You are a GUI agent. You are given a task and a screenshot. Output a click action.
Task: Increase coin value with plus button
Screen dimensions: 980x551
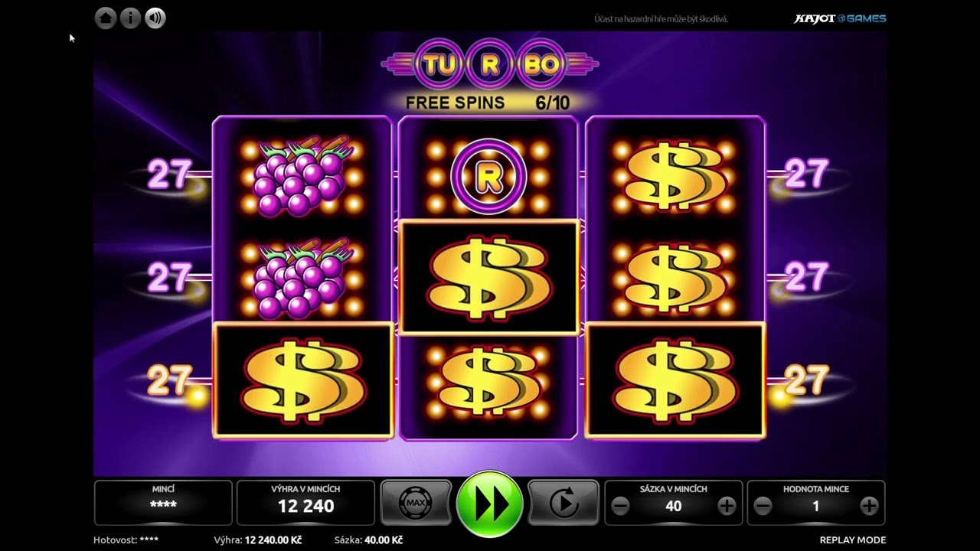[x=869, y=506]
